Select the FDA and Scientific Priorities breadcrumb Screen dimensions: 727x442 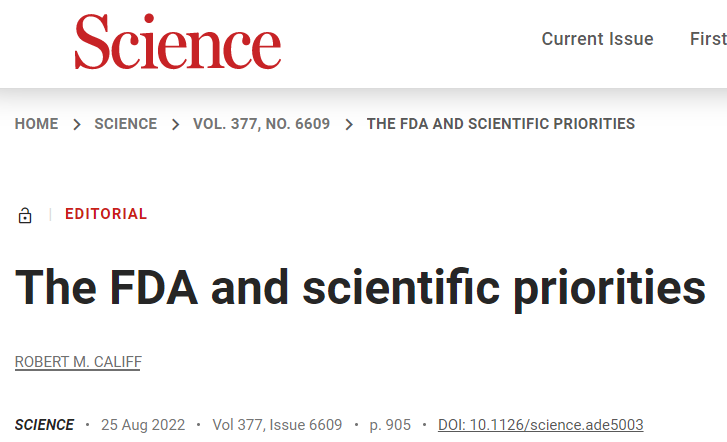[x=500, y=124]
